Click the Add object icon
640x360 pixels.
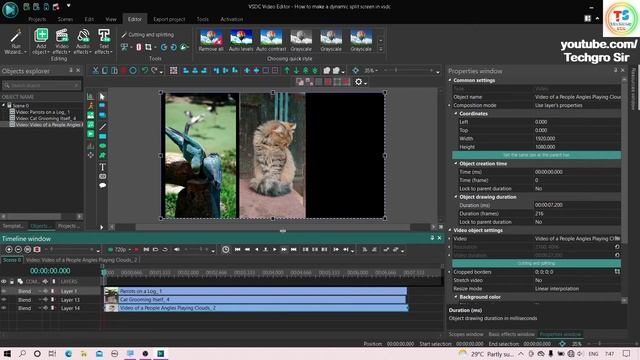[41, 36]
